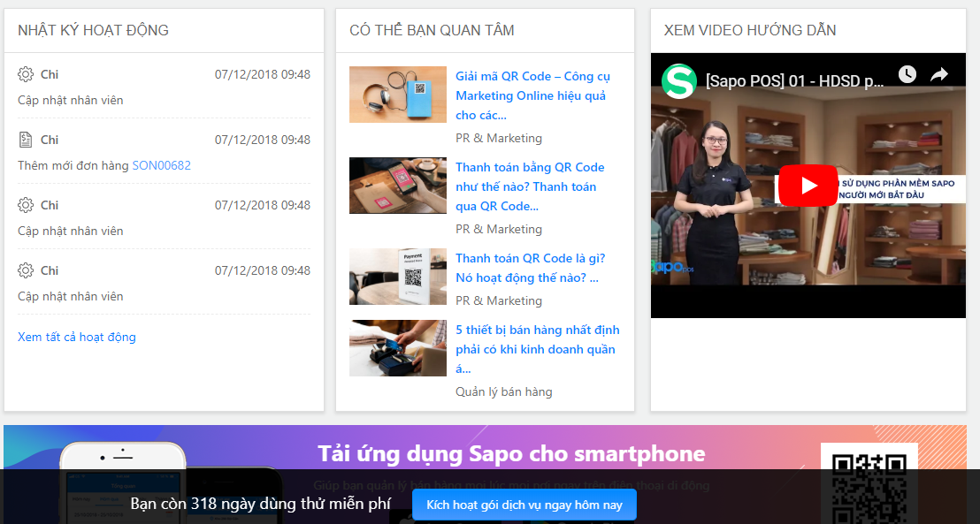Viewport: 980px width, 524px height.
Task: Open article "Thanh toán QR Code là gì?"
Action: (530, 268)
